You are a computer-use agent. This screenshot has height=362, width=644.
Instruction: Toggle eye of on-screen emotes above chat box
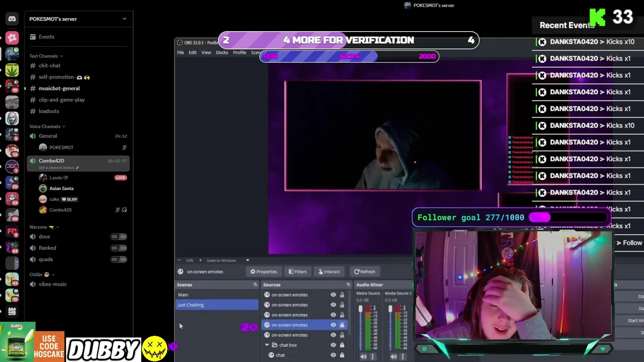tap(333, 335)
